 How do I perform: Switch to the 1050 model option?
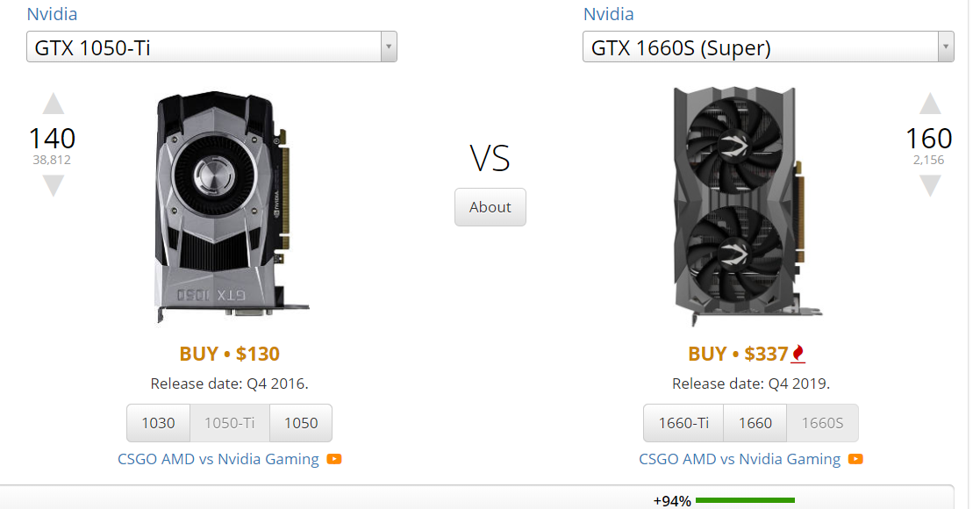click(x=301, y=423)
